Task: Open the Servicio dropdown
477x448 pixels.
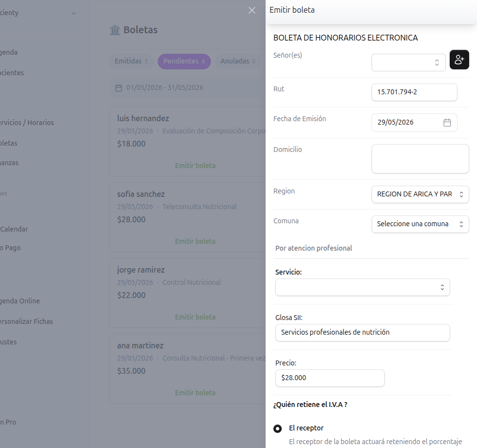Action: point(362,287)
